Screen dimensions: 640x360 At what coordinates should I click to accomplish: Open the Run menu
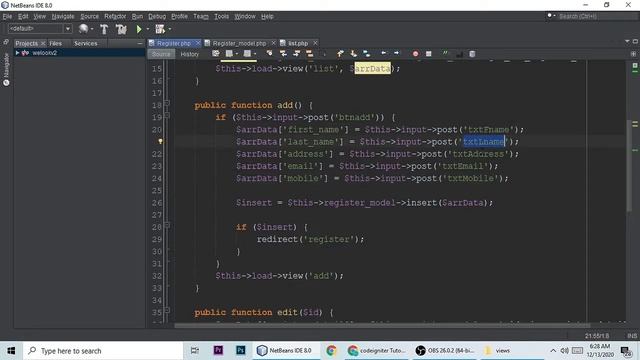click(x=137, y=16)
